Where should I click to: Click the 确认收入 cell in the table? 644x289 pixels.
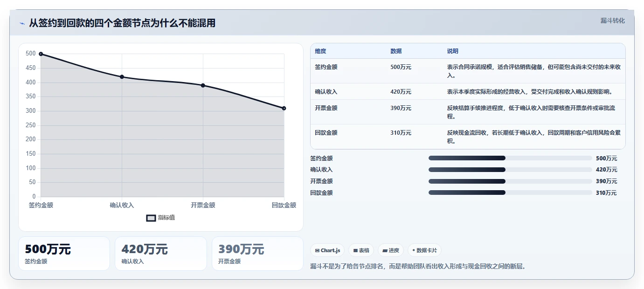pyautogui.click(x=326, y=91)
